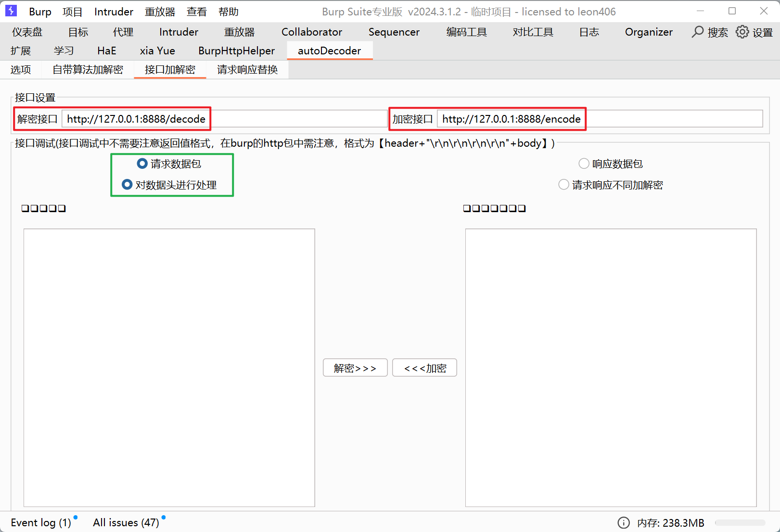Switch to the 学习 tab
The height and width of the screenshot is (532, 780).
point(64,51)
